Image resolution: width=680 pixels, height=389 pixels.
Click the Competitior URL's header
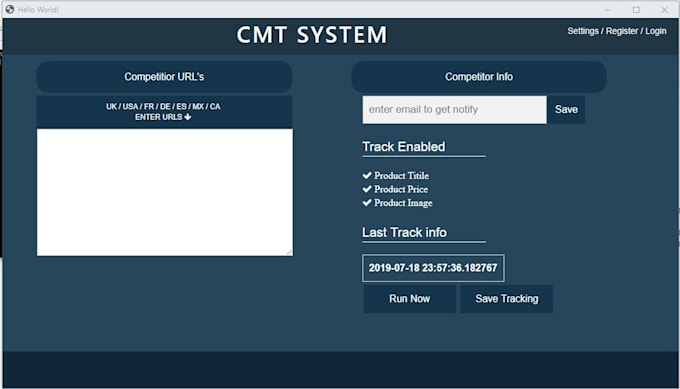pyautogui.click(x=164, y=77)
